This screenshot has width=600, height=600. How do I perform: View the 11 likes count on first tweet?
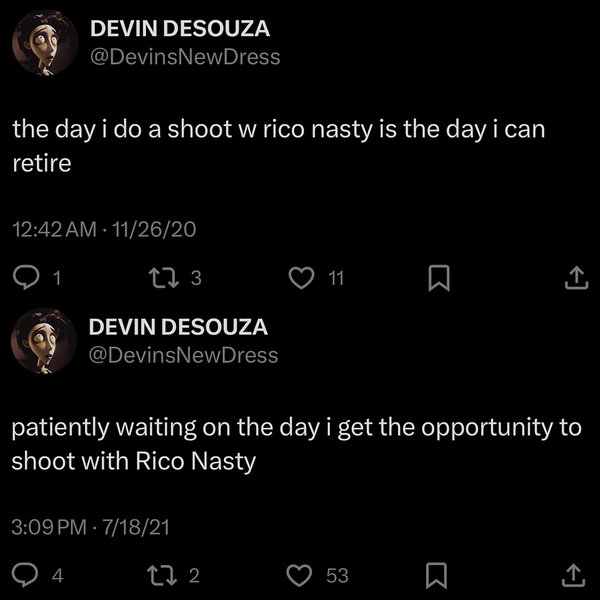click(x=336, y=281)
